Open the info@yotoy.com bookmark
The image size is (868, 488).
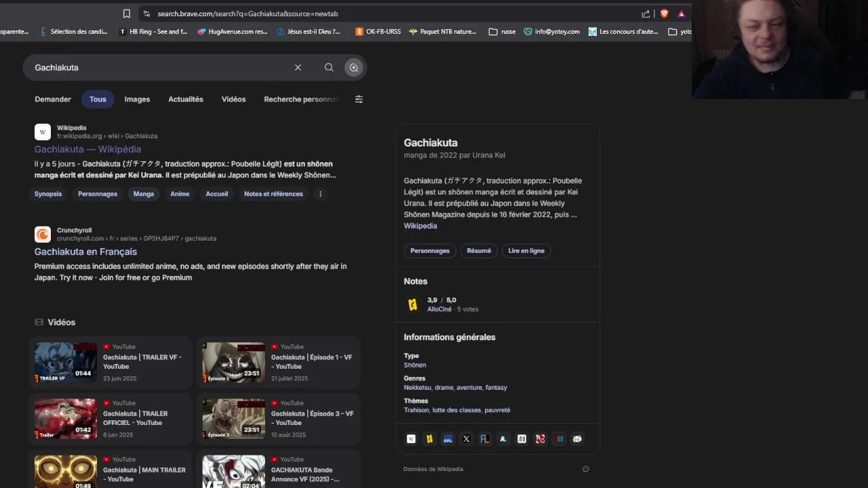click(552, 31)
